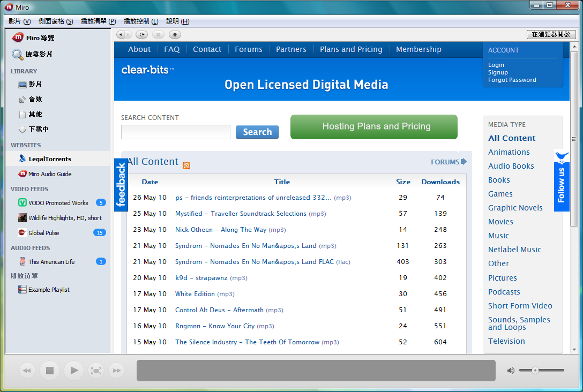This screenshot has width=583, height=392.
Task: Select This American Life audio feed
Action: coord(58,261)
